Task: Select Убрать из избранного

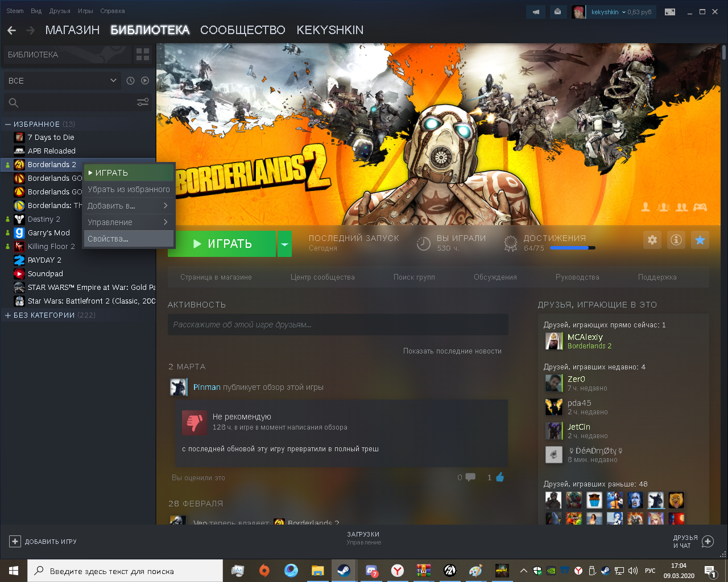Action: (x=129, y=189)
